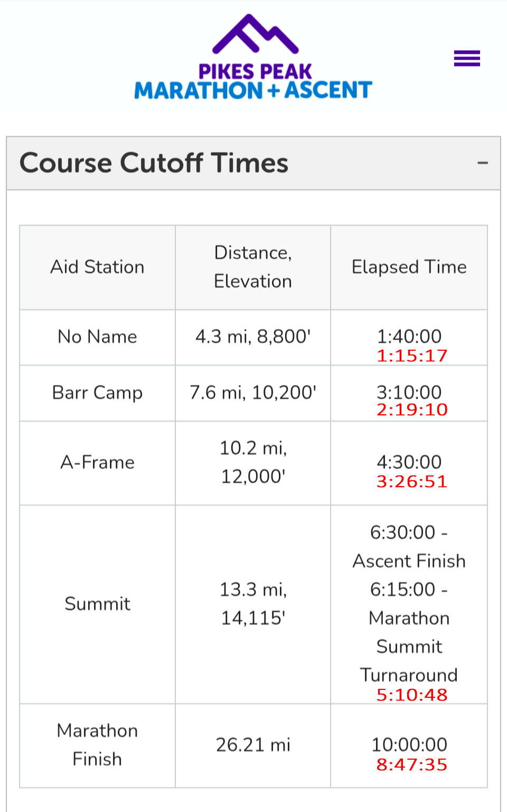Click the red 3:26:51 time

pyautogui.click(x=412, y=482)
